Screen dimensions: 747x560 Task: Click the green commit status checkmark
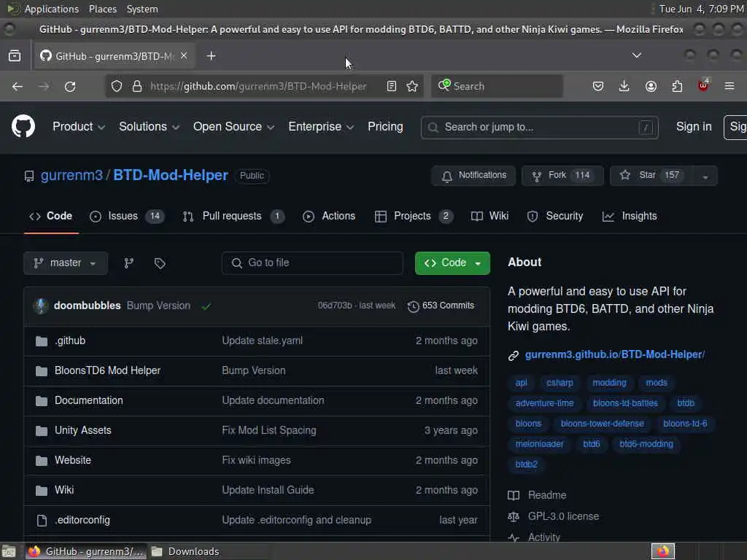206,306
